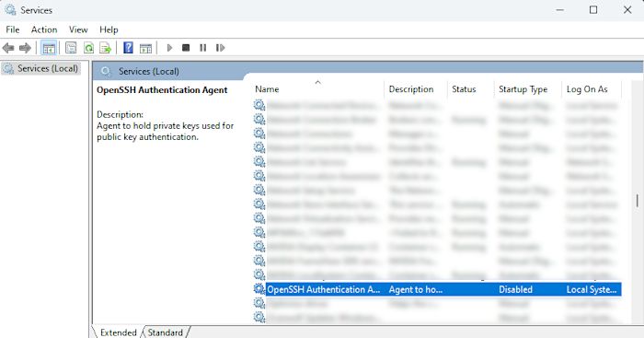Close the Services window

click(627, 10)
